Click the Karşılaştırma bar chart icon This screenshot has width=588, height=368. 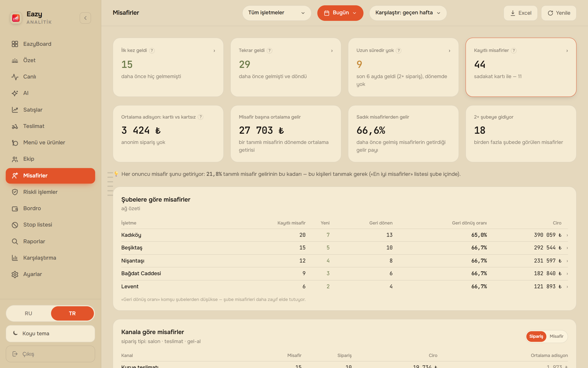point(15,258)
